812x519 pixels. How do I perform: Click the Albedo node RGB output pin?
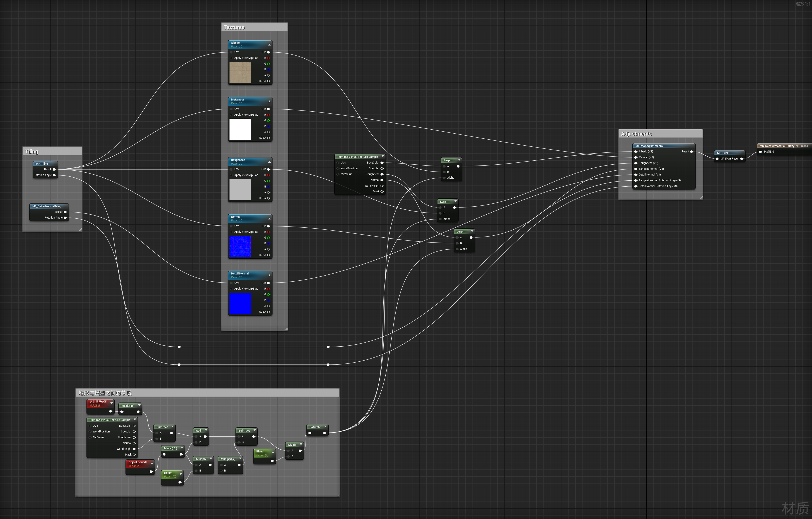(269, 52)
